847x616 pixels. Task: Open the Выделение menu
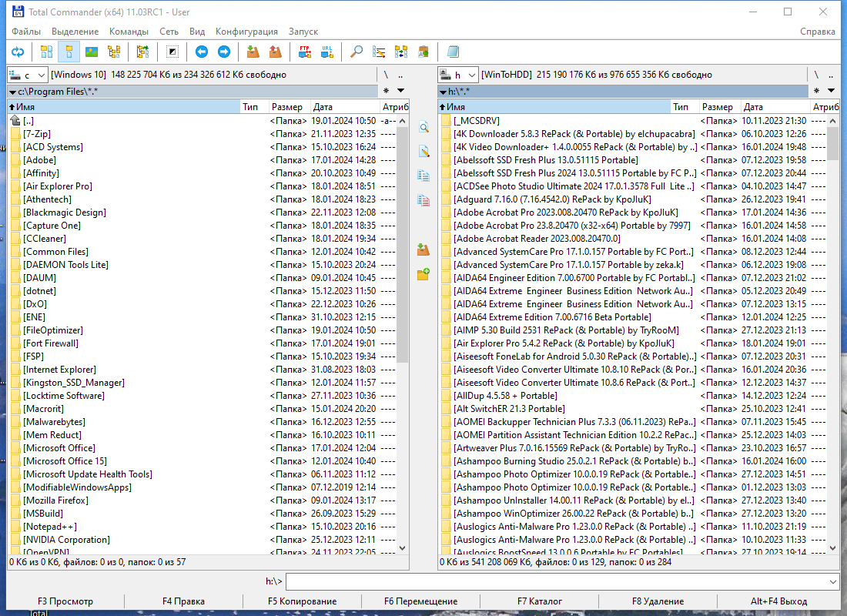(x=75, y=32)
